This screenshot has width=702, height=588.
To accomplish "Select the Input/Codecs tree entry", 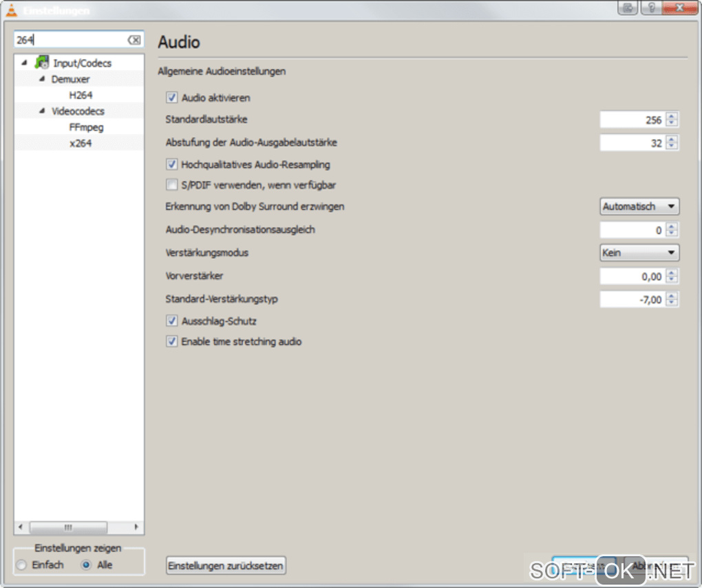I will (83, 63).
